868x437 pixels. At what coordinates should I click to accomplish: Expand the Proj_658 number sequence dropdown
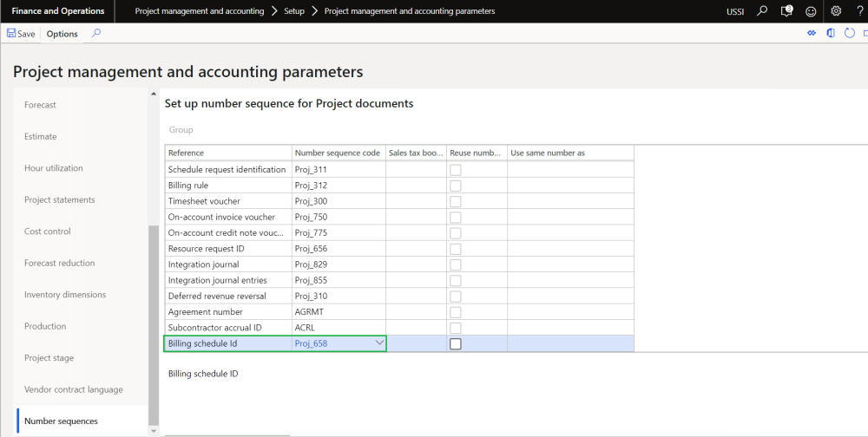[x=379, y=343]
